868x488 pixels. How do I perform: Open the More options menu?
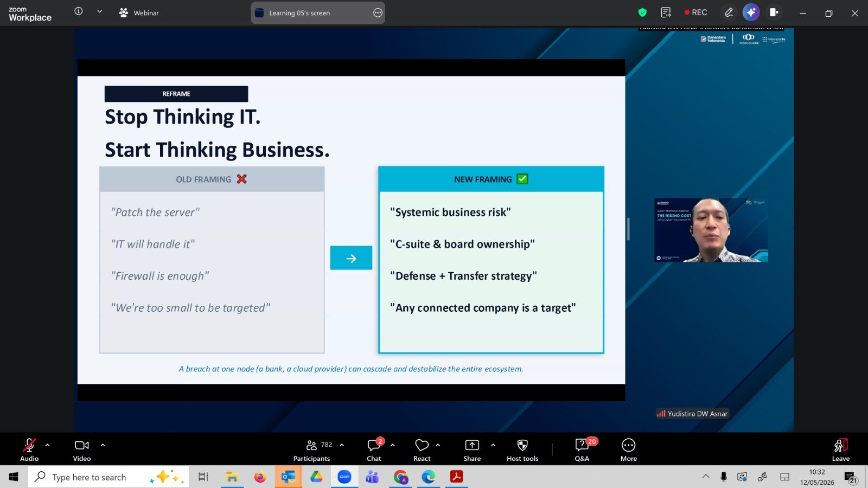click(629, 450)
